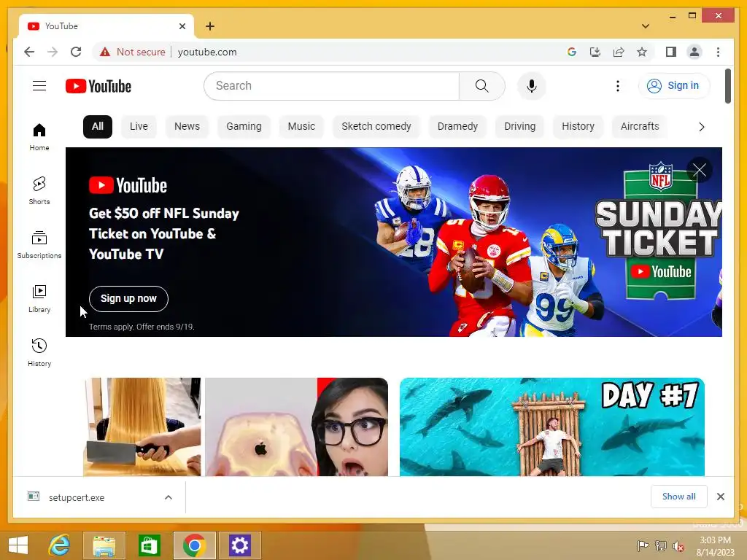Select the Sketch comedy chip

376,127
